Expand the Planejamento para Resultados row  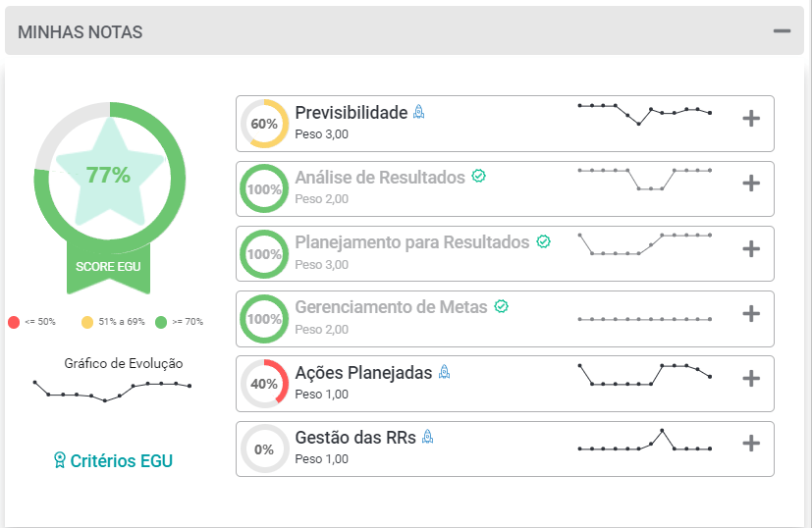(x=751, y=249)
